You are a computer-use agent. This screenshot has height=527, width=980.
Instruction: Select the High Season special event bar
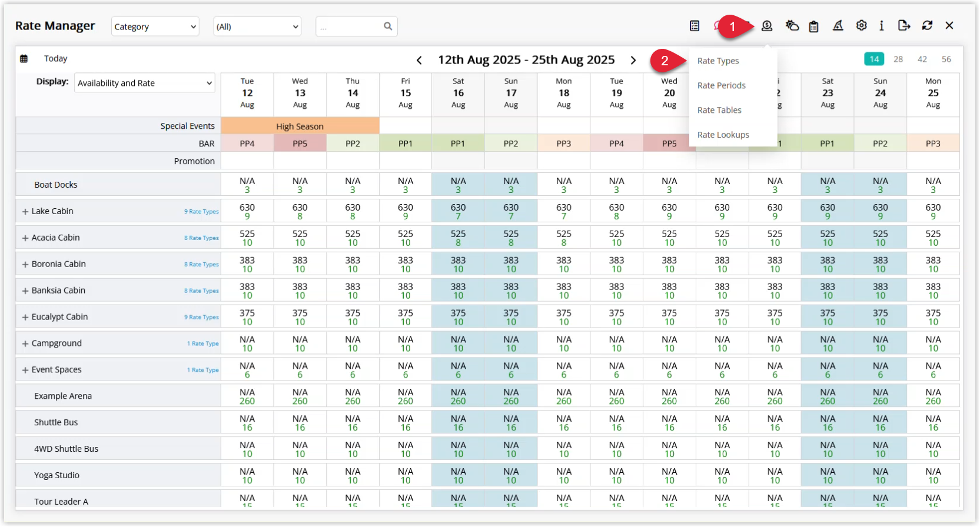point(300,126)
